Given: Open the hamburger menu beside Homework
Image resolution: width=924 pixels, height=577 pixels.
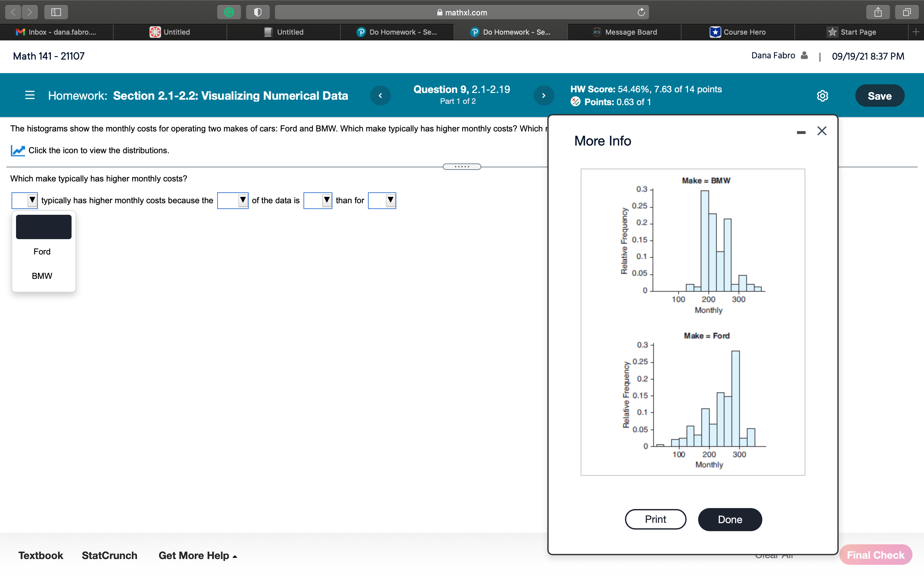Looking at the screenshot, I should click(x=30, y=96).
